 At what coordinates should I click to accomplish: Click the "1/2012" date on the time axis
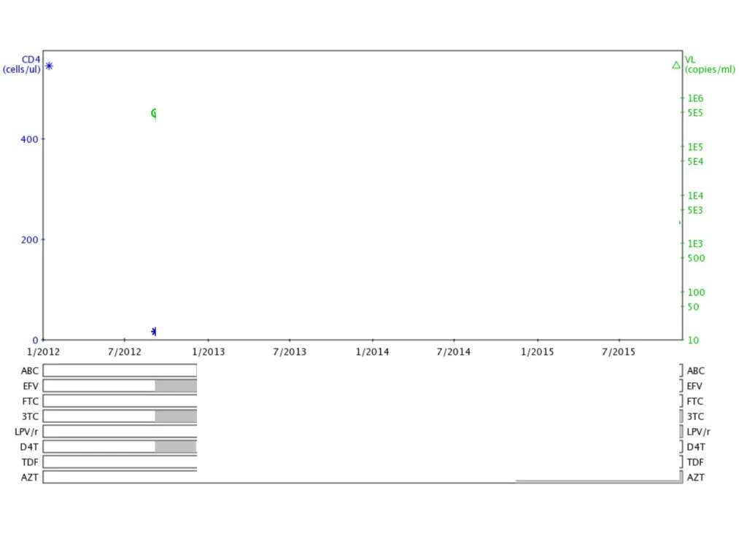pyautogui.click(x=43, y=352)
